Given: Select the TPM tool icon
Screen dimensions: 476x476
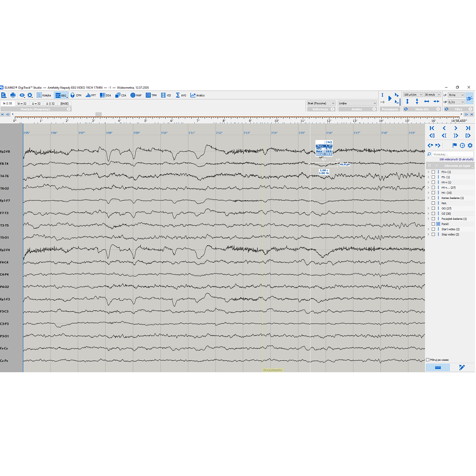Looking at the screenshot, I should 151,95.
